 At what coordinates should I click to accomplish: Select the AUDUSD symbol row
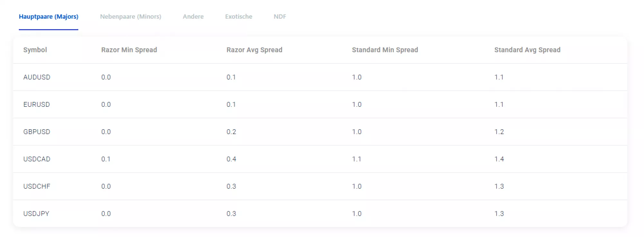(x=37, y=77)
